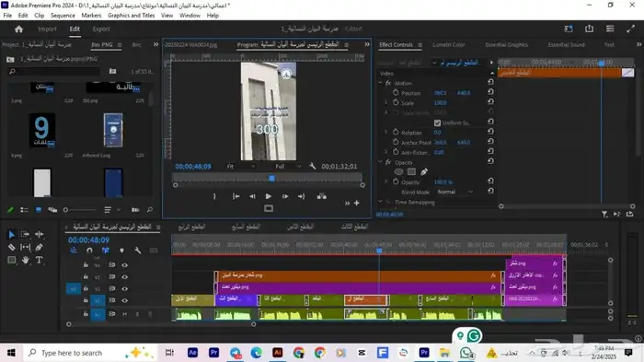Switch to the Essential Graphics tab

point(506,44)
